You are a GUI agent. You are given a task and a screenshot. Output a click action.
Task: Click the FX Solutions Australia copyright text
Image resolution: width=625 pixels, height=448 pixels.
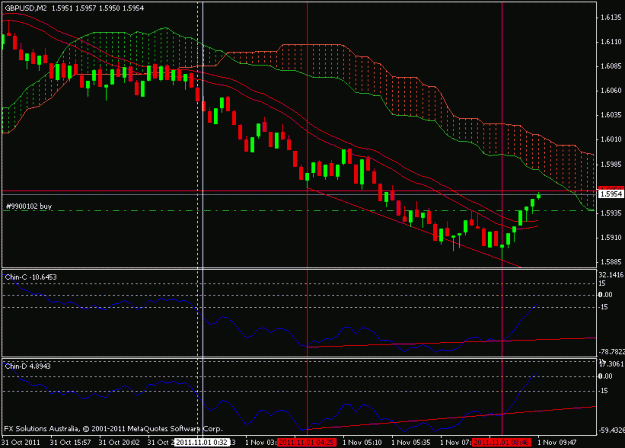[113, 429]
